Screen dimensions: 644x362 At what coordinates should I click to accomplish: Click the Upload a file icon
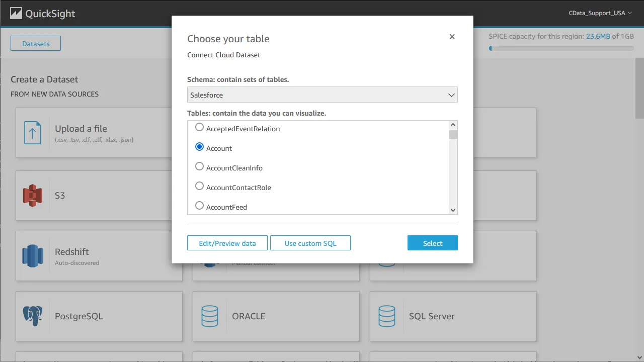coord(33,133)
